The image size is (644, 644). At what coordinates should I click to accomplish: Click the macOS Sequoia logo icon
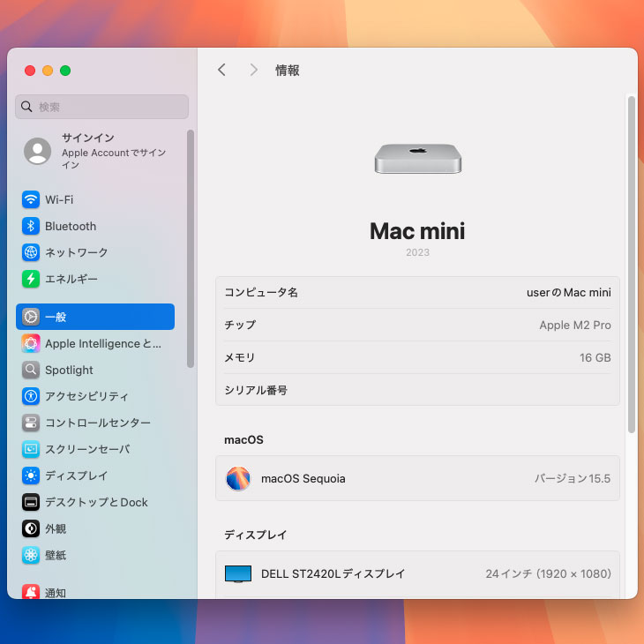pyautogui.click(x=238, y=478)
